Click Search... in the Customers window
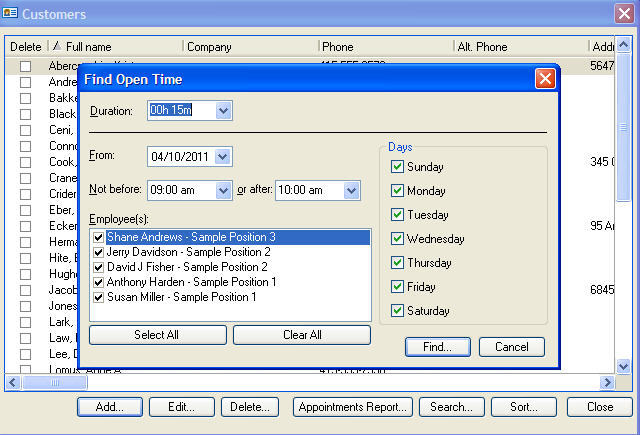 tap(452, 407)
